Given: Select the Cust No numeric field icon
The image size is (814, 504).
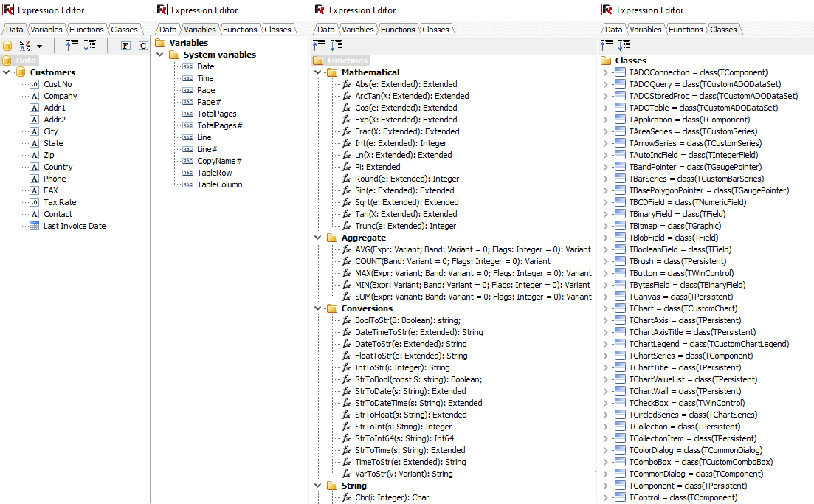Looking at the screenshot, I should coord(34,84).
